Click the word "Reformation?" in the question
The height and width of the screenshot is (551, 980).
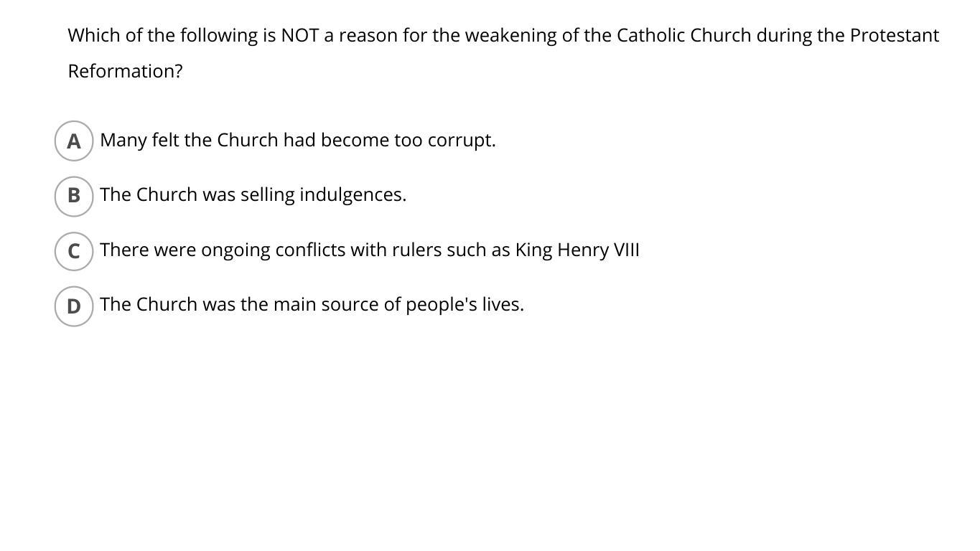(126, 71)
